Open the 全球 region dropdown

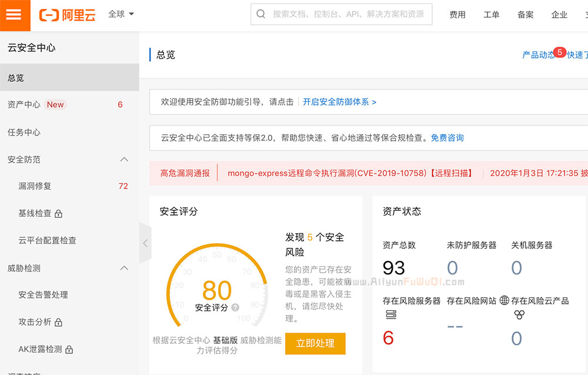(121, 14)
